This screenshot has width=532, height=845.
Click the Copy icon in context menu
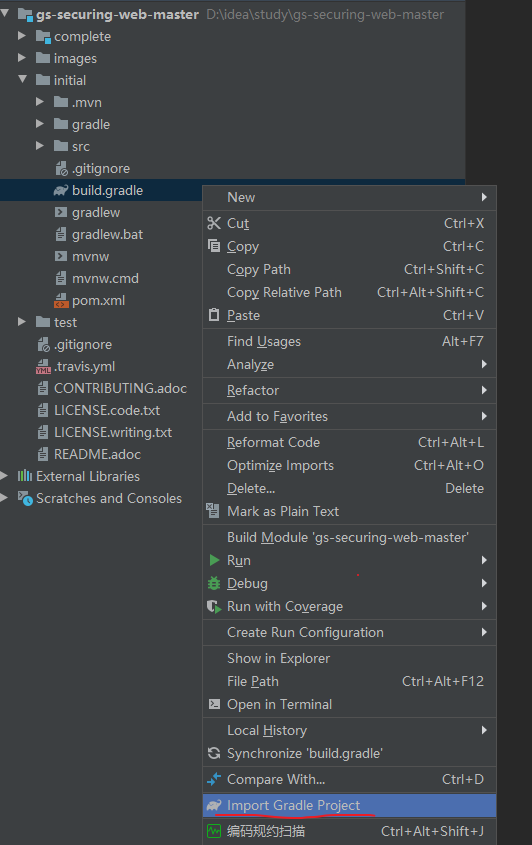[x=214, y=246]
